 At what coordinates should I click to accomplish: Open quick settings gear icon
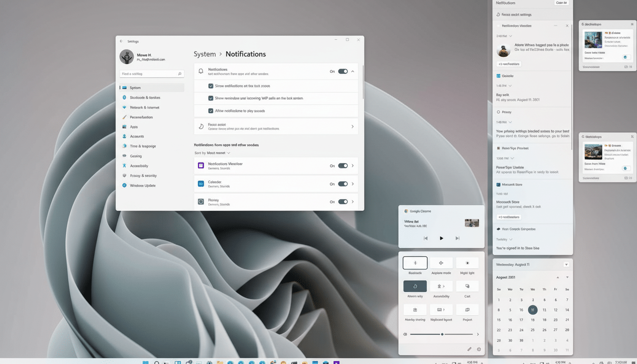pyautogui.click(x=479, y=349)
